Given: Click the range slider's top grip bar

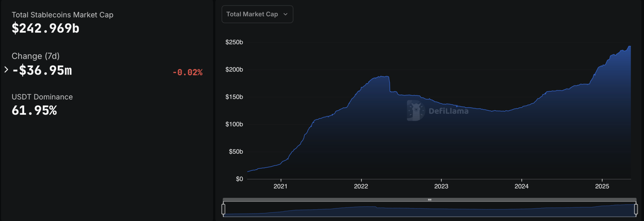Looking at the screenshot, I should click(x=430, y=200).
